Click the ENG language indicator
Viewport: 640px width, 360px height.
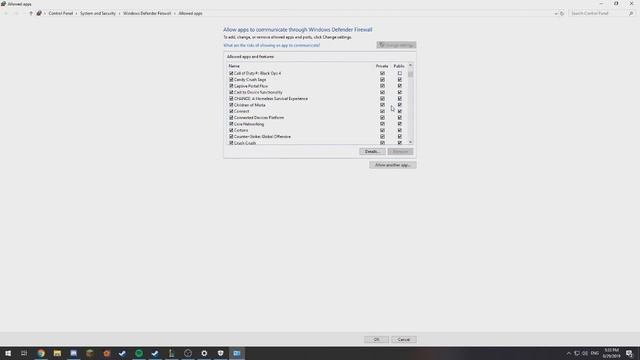(595, 353)
